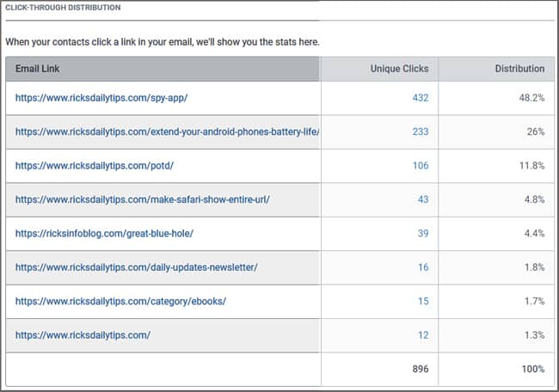
Task: Open the extend-your-android-phones-battery-life link
Action: pos(167,132)
